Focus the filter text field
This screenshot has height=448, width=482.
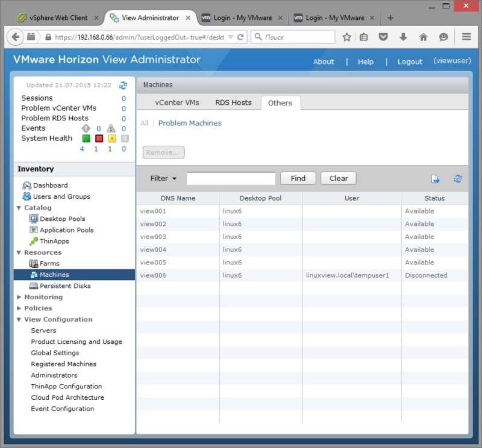231,178
